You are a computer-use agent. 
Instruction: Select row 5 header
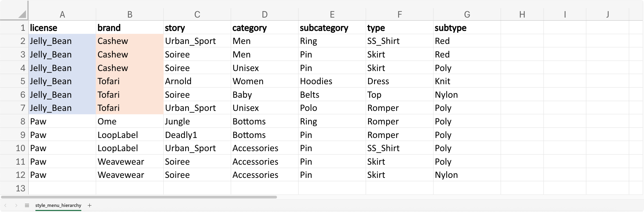tap(14, 81)
